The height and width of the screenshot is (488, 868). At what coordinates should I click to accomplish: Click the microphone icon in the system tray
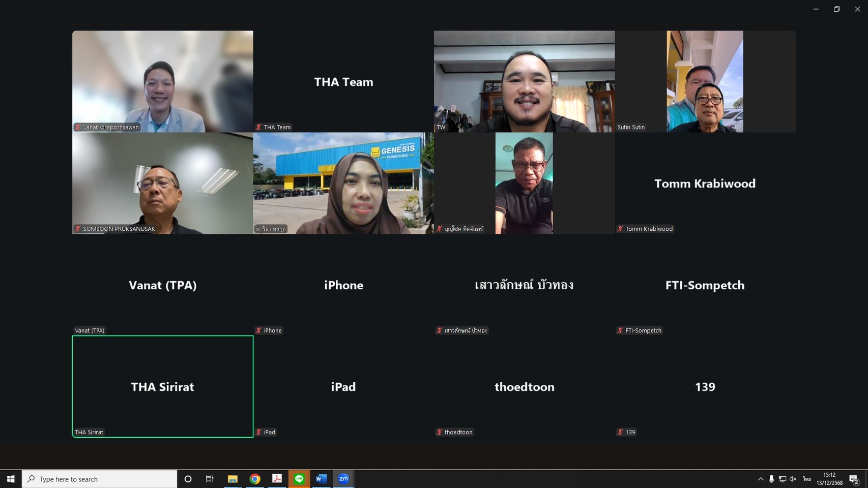tap(771, 479)
